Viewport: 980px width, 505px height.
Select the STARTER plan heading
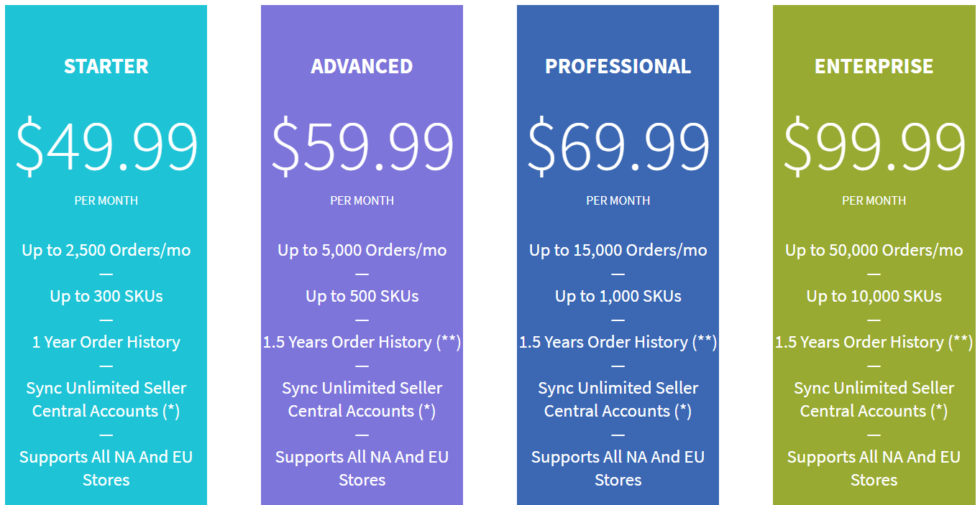click(x=106, y=66)
